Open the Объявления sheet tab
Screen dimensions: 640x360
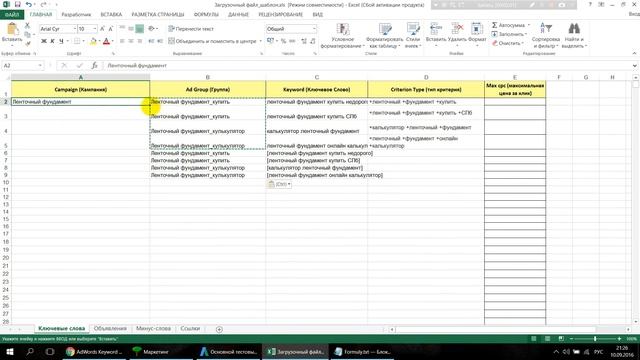pos(110,329)
